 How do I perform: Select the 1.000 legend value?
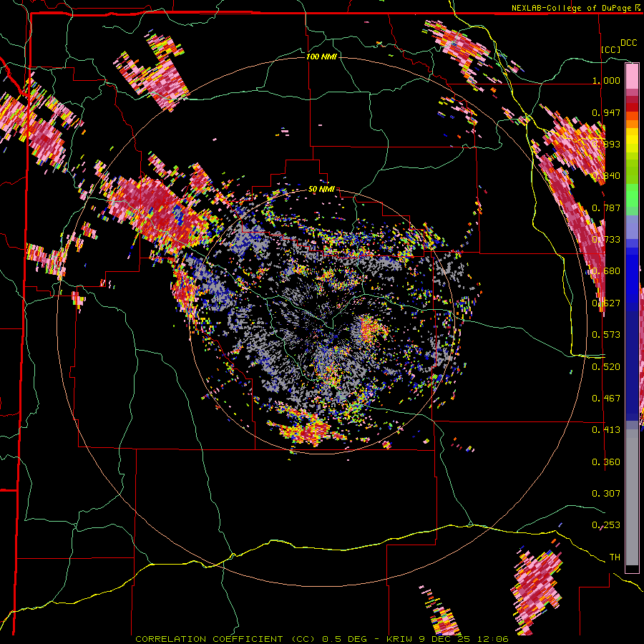tap(606, 80)
